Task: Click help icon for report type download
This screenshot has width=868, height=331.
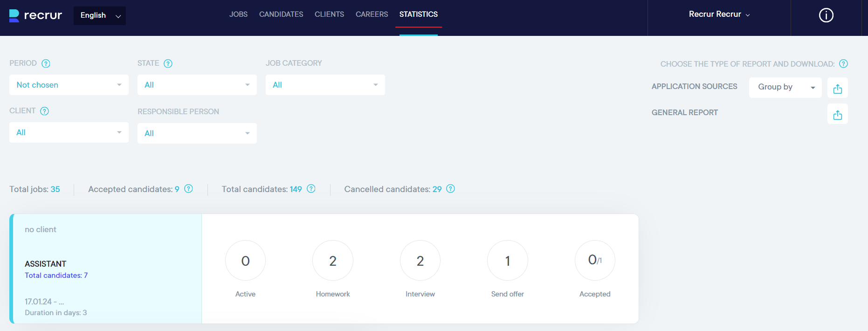Action: point(843,64)
